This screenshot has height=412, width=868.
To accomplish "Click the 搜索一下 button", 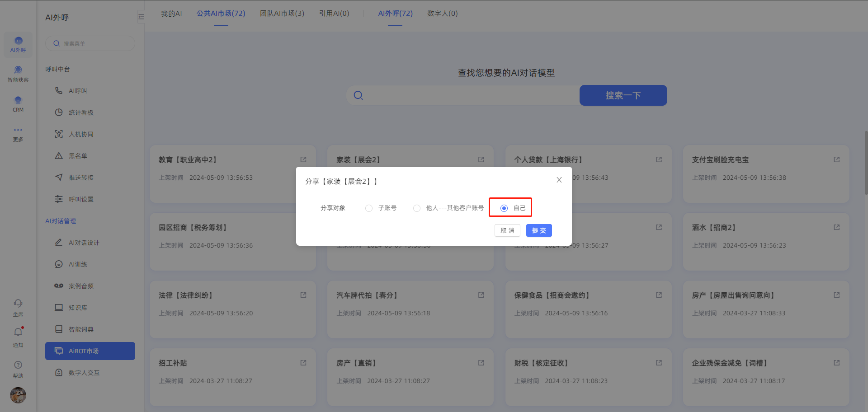I will 623,95.
